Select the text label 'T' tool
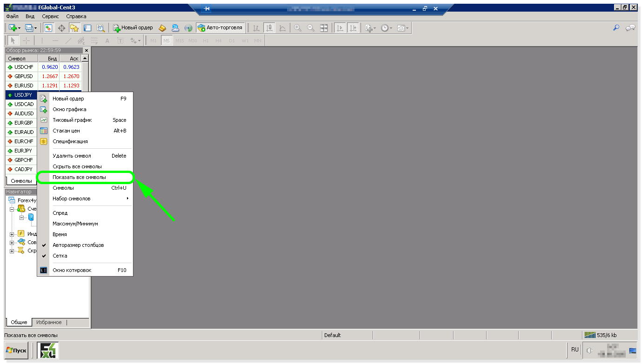The image size is (642, 364). tap(120, 40)
